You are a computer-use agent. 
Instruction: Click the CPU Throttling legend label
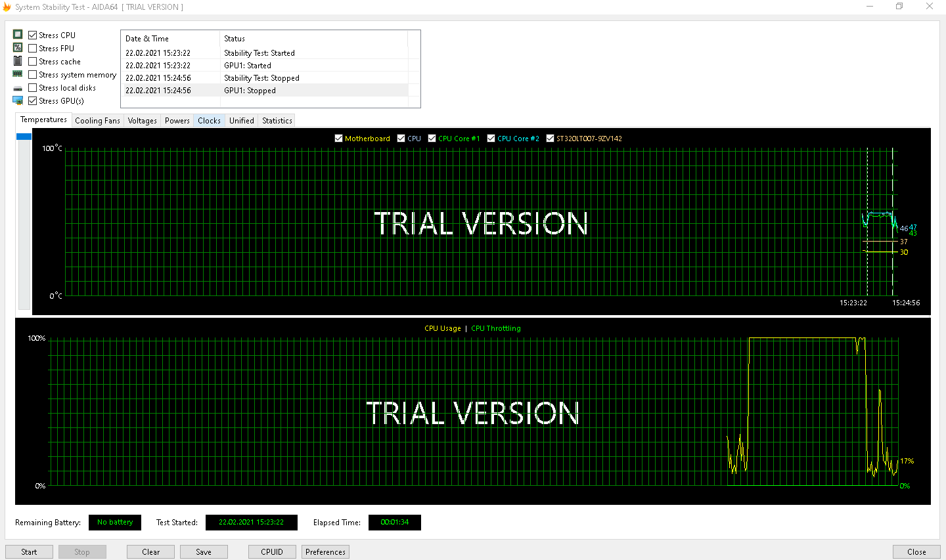pyautogui.click(x=496, y=328)
